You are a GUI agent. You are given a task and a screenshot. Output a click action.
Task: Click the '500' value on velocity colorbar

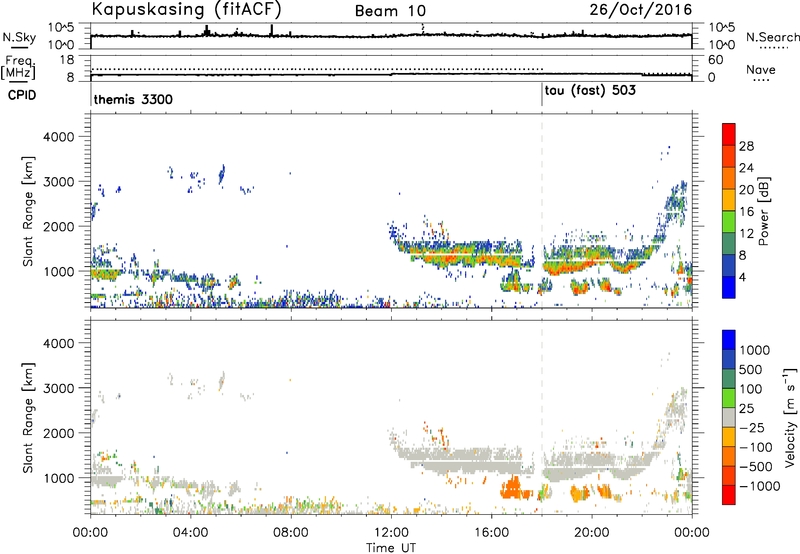(x=751, y=370)
